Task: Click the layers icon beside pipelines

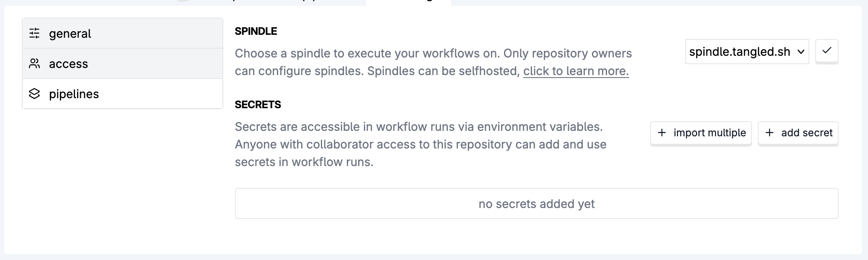Action: 34,94
